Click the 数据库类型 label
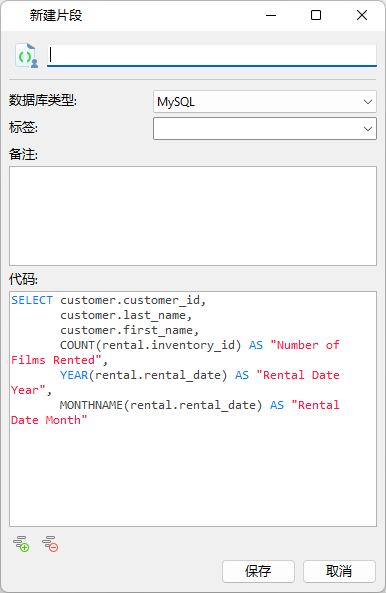The height and width of the screenshot is (593, 386). click(x=43, y=101)
